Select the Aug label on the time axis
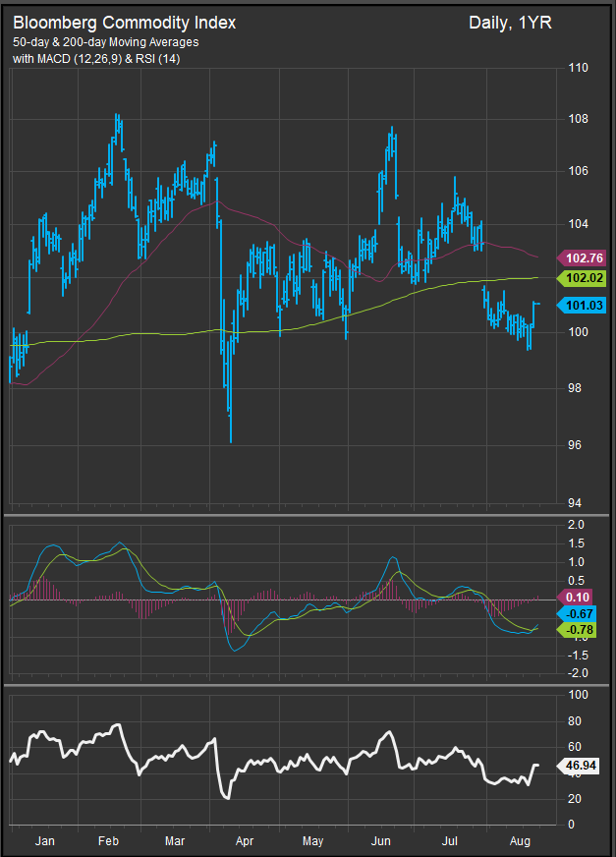The width and height of the screenshot is (616, 857). click(520, 842)
